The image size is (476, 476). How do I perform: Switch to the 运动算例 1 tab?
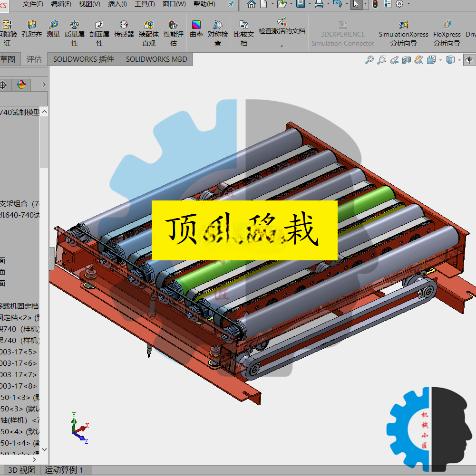64,470
